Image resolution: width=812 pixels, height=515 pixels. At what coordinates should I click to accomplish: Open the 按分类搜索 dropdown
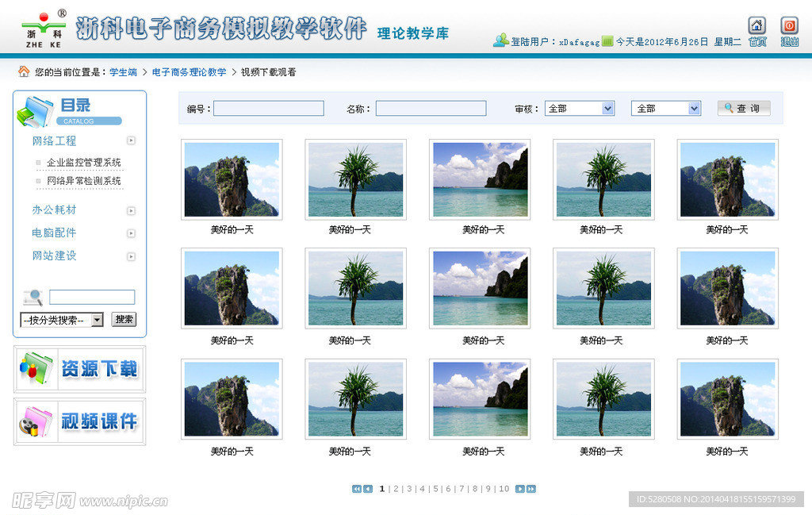pos(62,320)
